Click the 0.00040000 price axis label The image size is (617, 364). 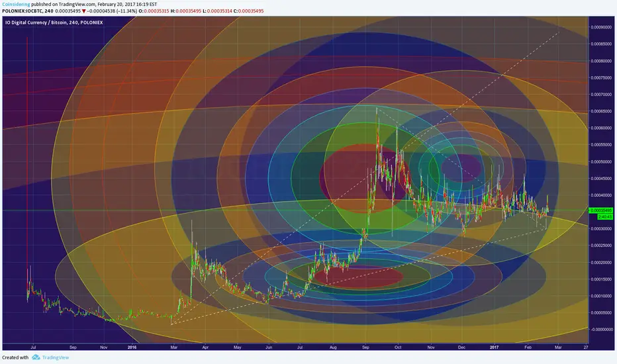coord(601,195)
